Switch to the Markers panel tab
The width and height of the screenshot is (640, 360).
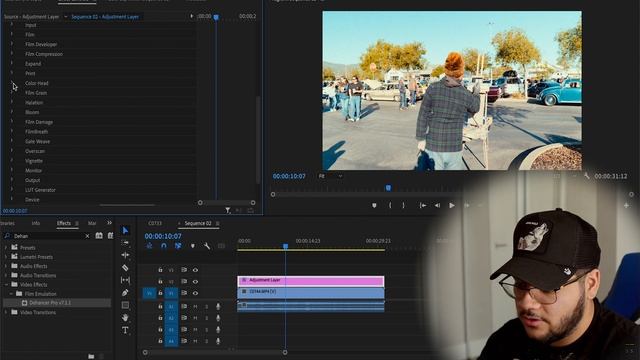point(92,223)
